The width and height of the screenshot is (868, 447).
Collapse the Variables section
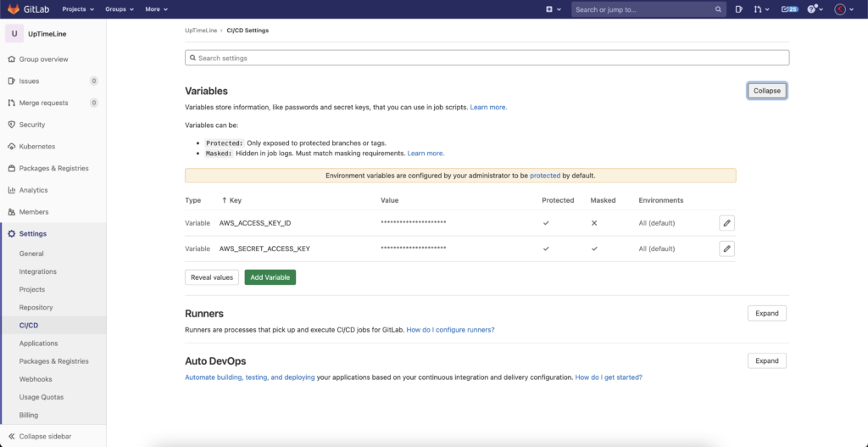766,91
